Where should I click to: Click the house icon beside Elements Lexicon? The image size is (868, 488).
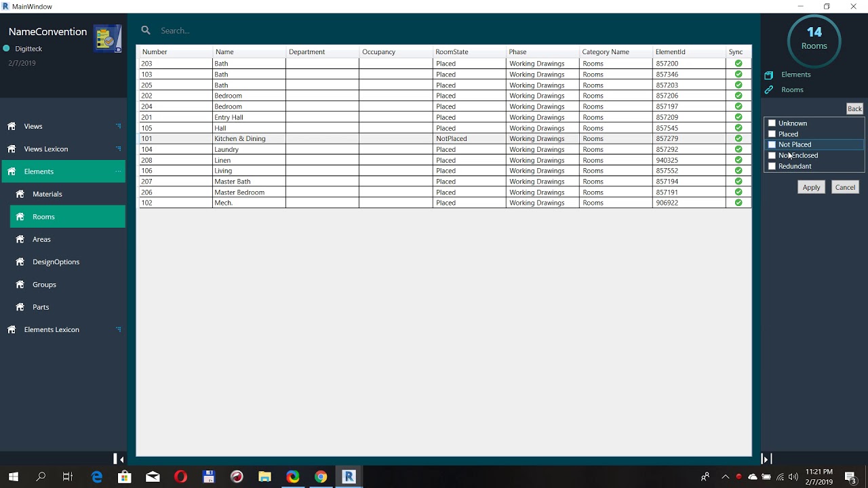coord(12,329)
